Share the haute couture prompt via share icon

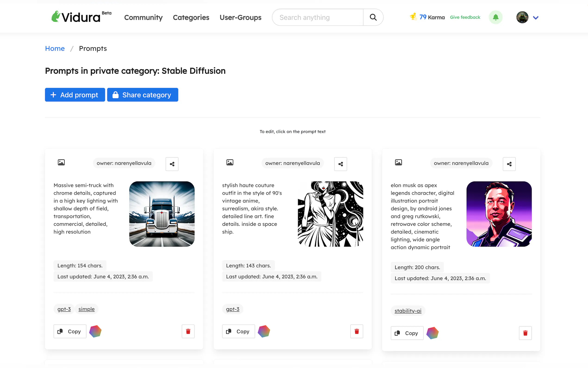pyautogui.click(x=340, y=164)
